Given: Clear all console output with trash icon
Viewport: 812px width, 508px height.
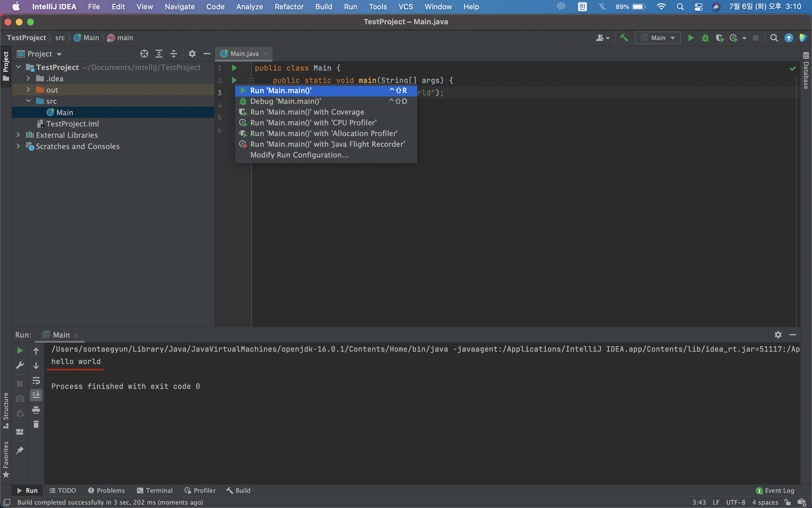Looking at the screenshot, I should (36, 424).
